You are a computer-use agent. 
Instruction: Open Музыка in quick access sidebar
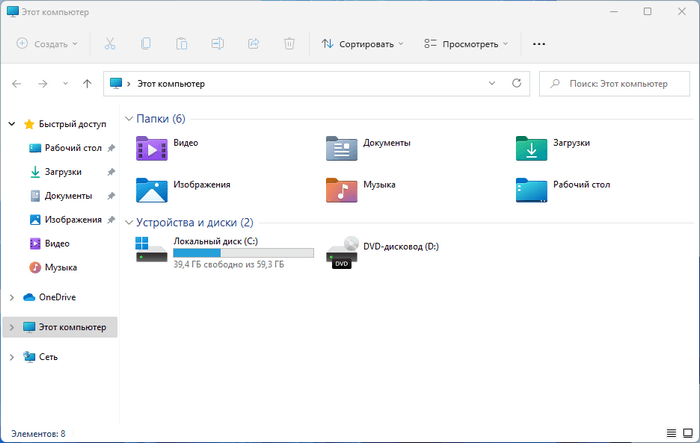(x=53, y=267)
